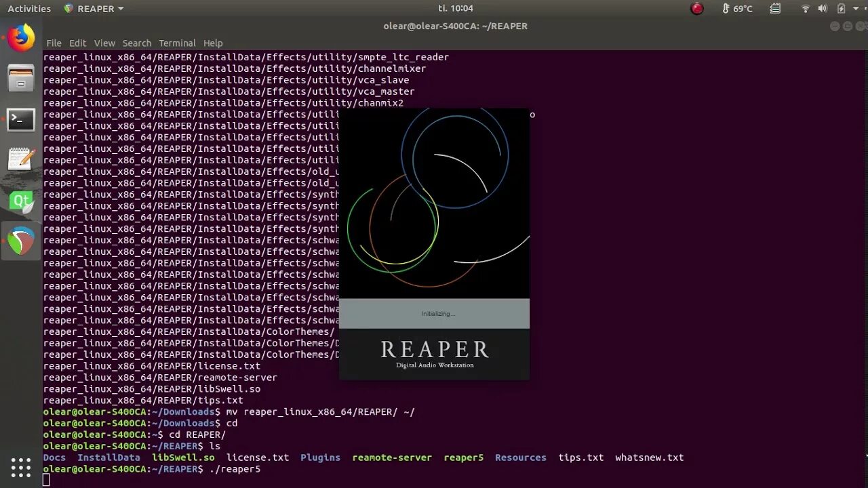868x488 pixels.
Task: Click the reaper_linux_x86_64/REAPER/tips.txt line
Action: (x=143, y=401)
